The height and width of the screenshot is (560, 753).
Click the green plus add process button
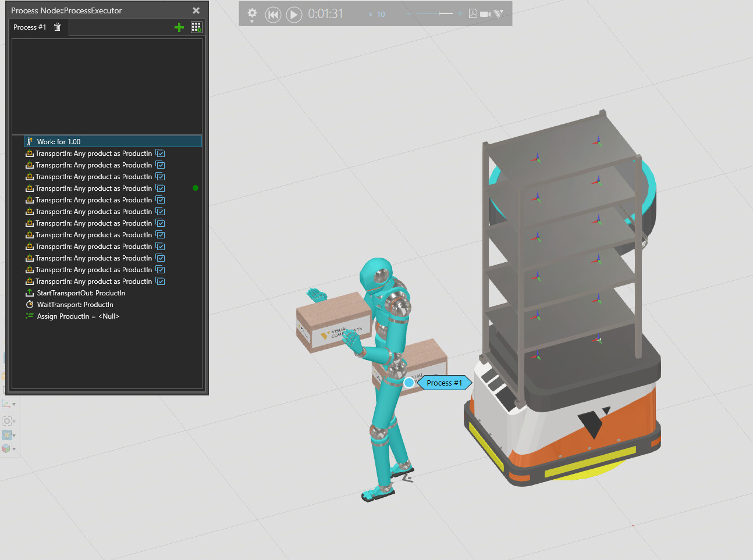click(179, 27)
